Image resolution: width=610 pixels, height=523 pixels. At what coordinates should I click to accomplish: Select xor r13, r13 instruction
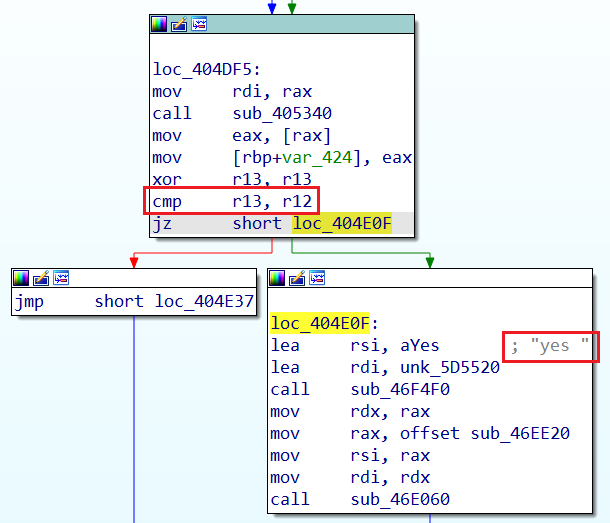click(x=232, y=179)
